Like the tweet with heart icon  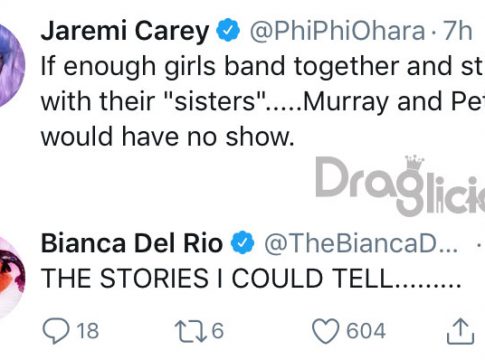point(325,331)
